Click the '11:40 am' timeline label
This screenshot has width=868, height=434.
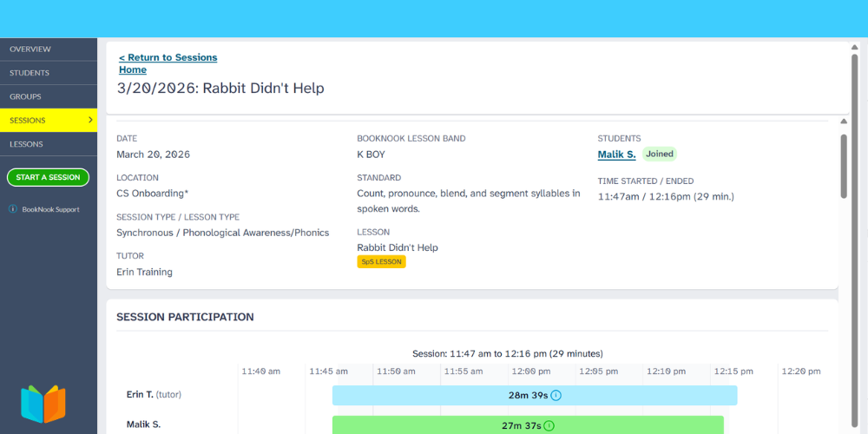point(260,372)
